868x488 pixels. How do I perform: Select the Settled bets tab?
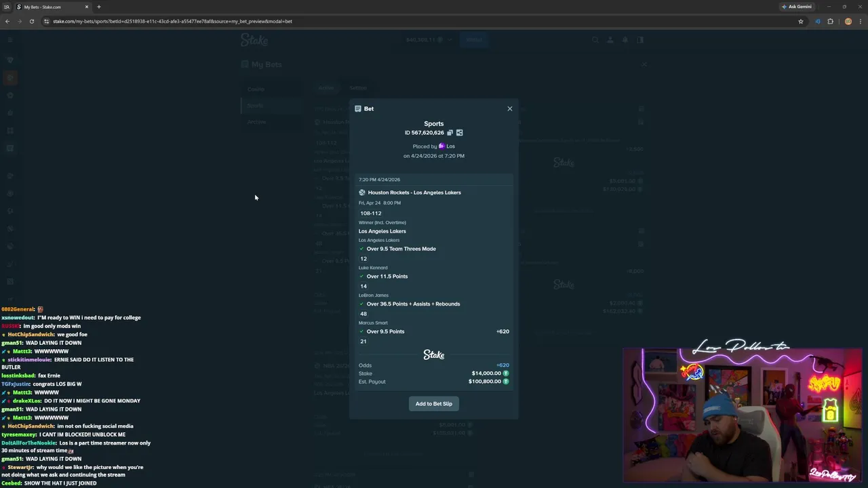pyautogui.click(x=358, y=88)
